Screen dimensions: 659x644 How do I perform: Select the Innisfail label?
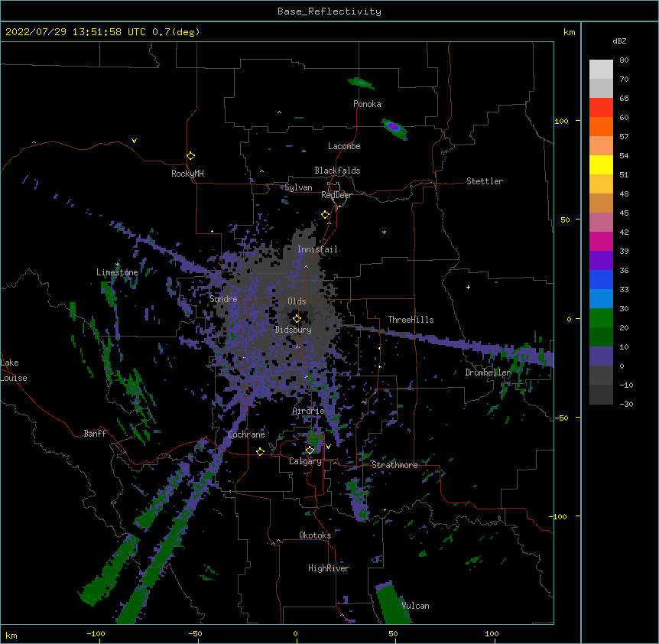pyautogui.click(x=318, y=249)
